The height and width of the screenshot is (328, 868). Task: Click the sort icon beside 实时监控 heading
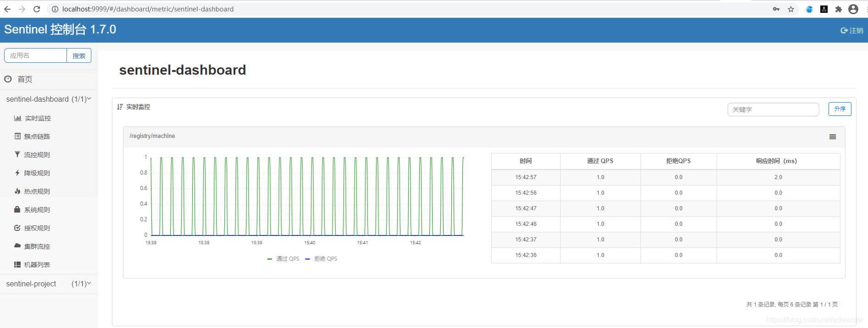pos(120,107)
